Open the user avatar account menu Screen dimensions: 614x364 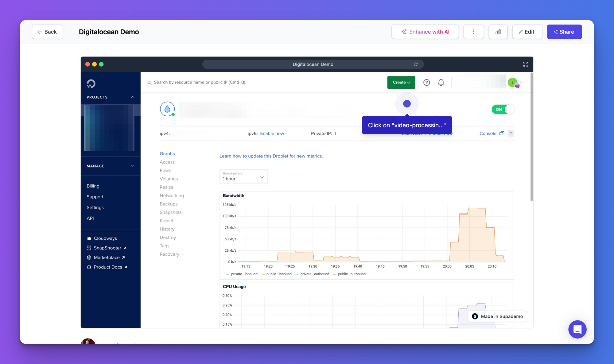pos(515,83)
